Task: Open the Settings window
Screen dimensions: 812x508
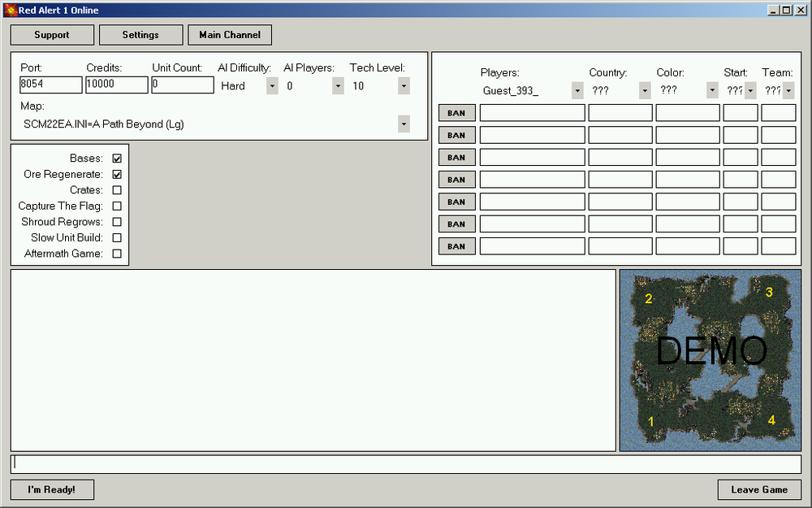Action: click(x=140, y=35)
